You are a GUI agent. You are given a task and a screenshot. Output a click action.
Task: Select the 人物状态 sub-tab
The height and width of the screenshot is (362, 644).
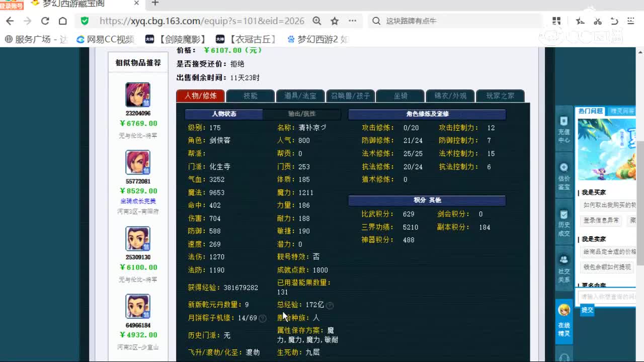click(224, 114)
